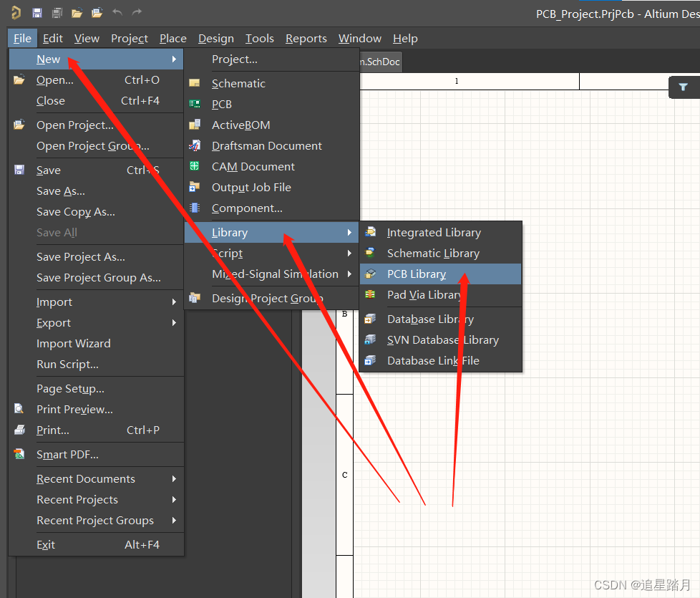Click the Redo arrow icon
The width and height of the screenshot is (700, 598).
pyautogui.click(x=137, y=13)
